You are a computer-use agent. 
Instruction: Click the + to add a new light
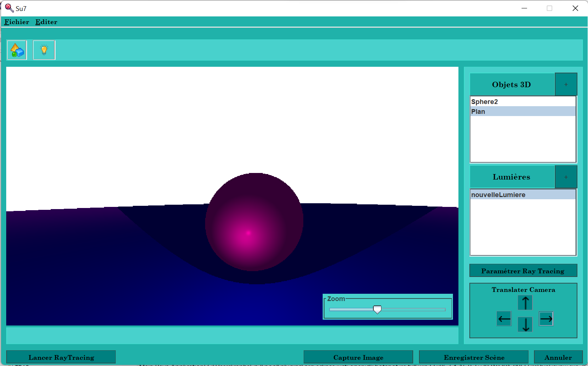coord(566,177)
